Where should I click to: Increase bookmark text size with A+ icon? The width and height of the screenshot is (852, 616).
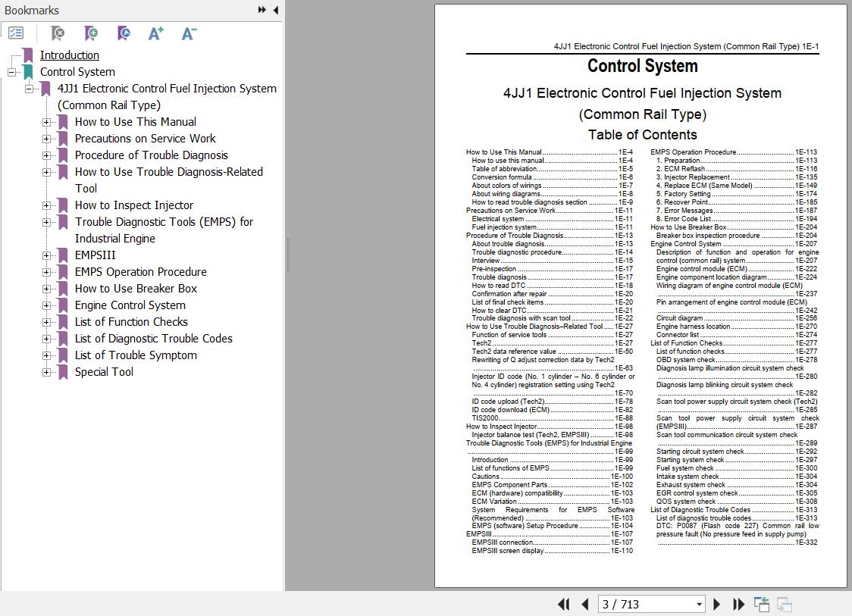point(156,33)
